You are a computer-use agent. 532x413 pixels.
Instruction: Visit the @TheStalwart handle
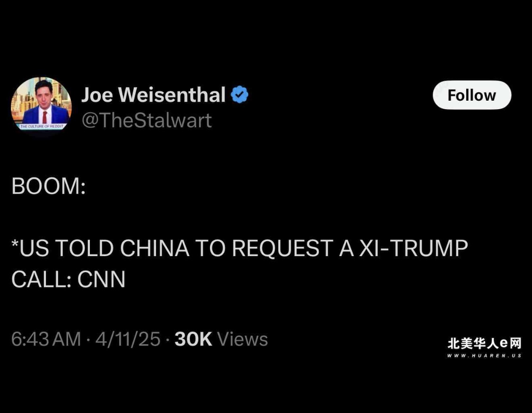(x=147, y=120)
